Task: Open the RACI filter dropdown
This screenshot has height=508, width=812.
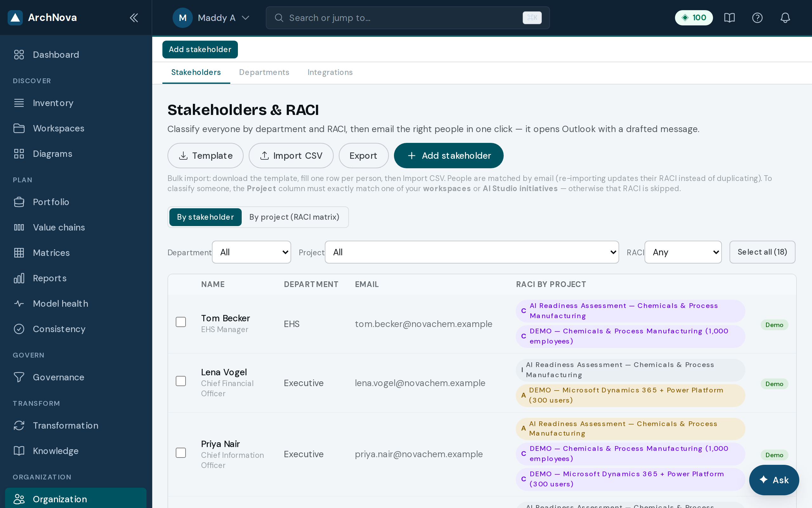Action: coord(683,252)
